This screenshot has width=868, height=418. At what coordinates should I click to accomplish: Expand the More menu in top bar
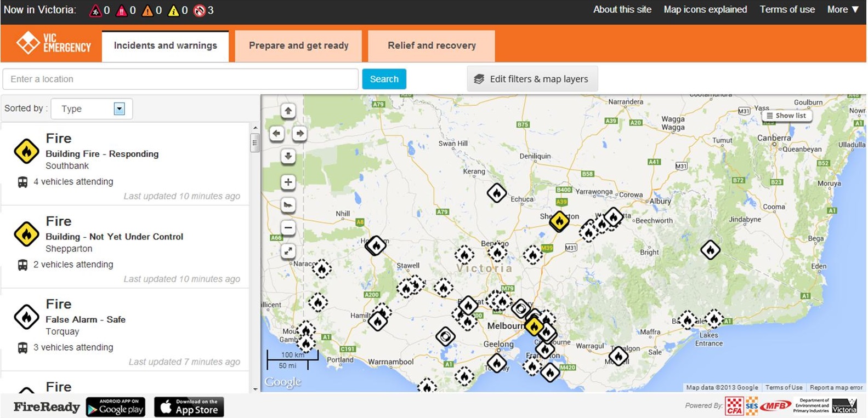tap(843, 9)
